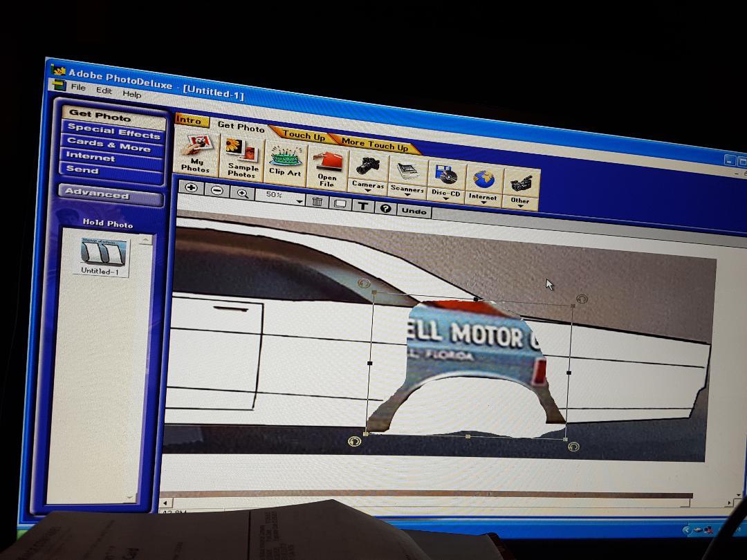This screenshot has height=560, width=747.
Task: Click the Hold Photo scroll up arrow
Action: pos(146,239)
